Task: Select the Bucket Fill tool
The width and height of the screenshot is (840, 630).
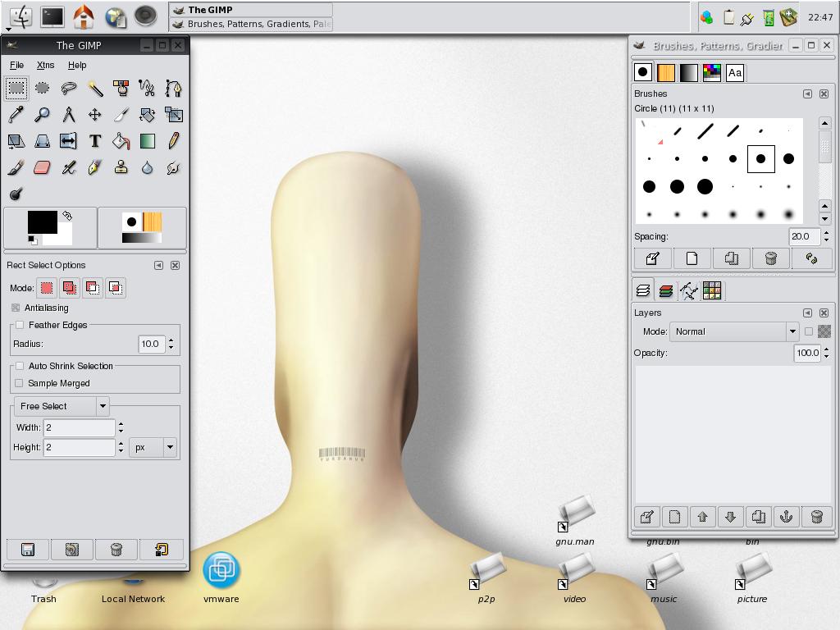Action: coord(121,141)
